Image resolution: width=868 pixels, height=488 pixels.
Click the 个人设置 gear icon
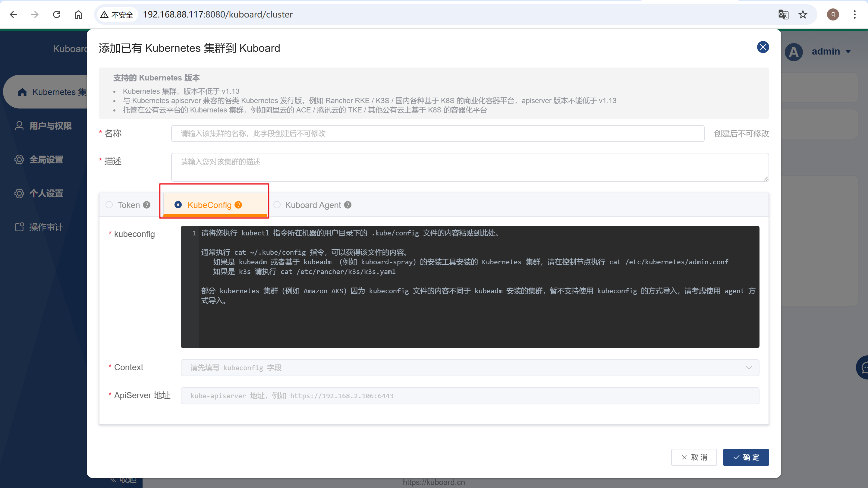19,193
